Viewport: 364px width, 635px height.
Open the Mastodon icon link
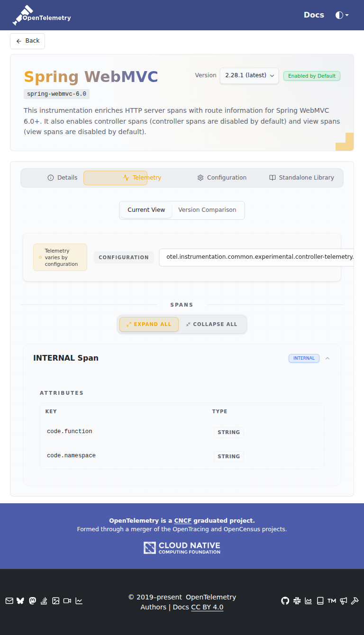(x=32, y=601)
